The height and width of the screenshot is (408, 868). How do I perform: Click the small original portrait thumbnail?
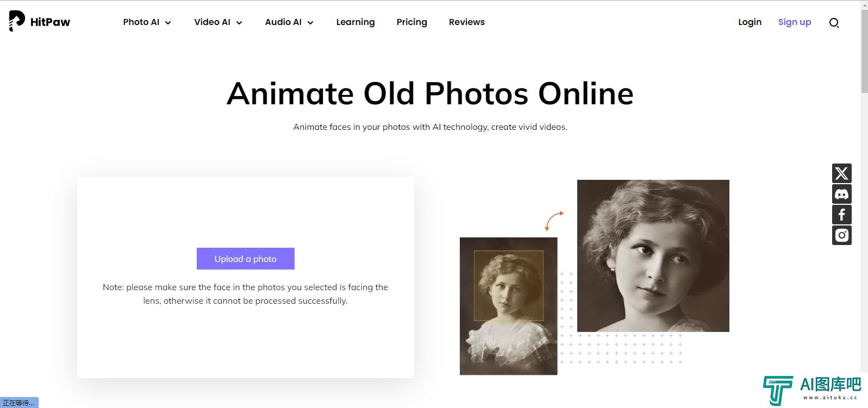(x=509, y=306)
